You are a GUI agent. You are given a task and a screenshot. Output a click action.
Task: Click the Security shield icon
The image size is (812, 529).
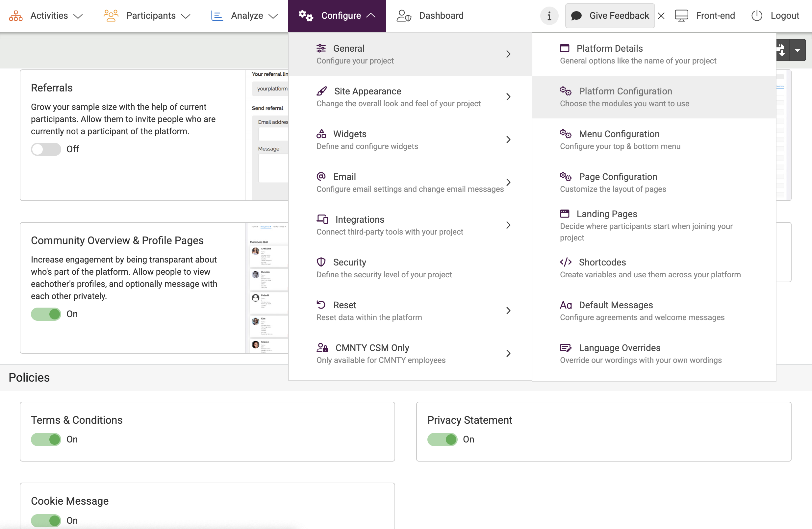pyautogui.click(x=321, y=262)
